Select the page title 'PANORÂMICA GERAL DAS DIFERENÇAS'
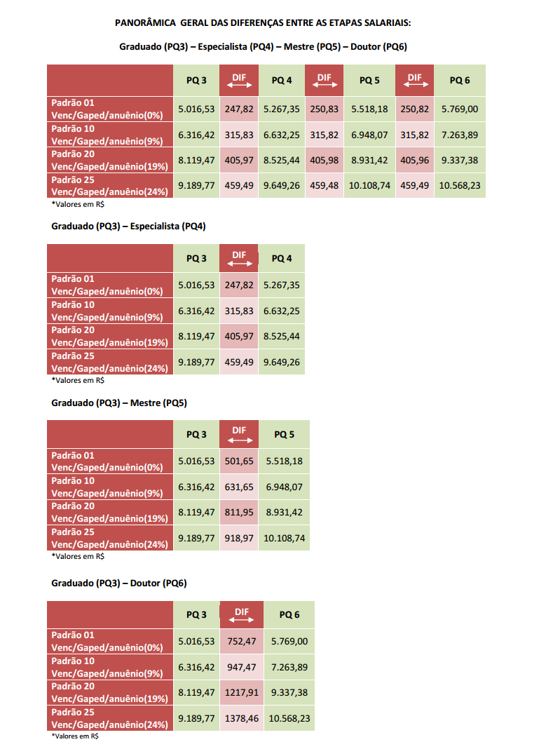This screenshot has width=553, height=756. click(x=262, y=23)
